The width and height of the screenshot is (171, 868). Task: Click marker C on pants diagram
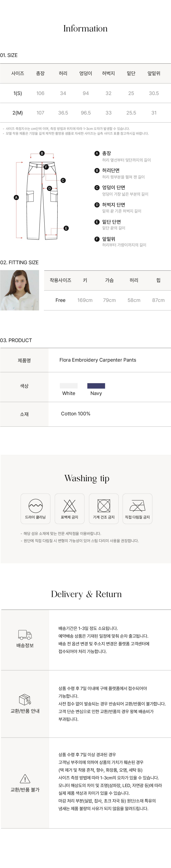click(63, 180)
